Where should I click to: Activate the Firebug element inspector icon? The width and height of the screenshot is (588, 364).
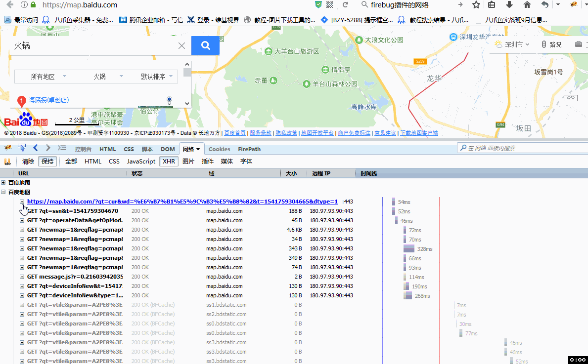click(x=22, y=148)
